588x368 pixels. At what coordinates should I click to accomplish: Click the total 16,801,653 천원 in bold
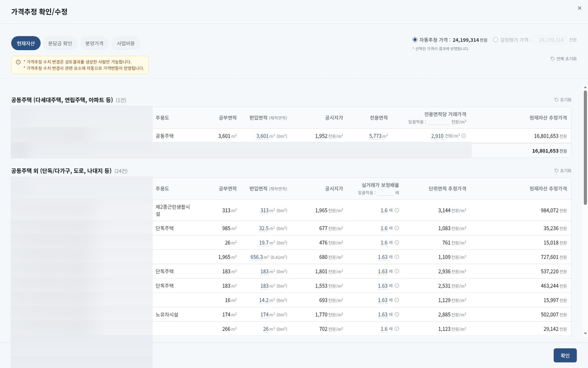pyautogui.click(x=549, y=151)
